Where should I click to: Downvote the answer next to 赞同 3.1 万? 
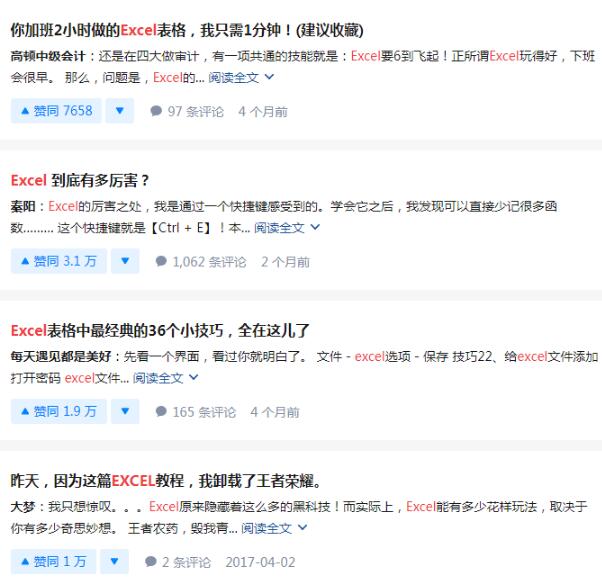click(125, 261)
